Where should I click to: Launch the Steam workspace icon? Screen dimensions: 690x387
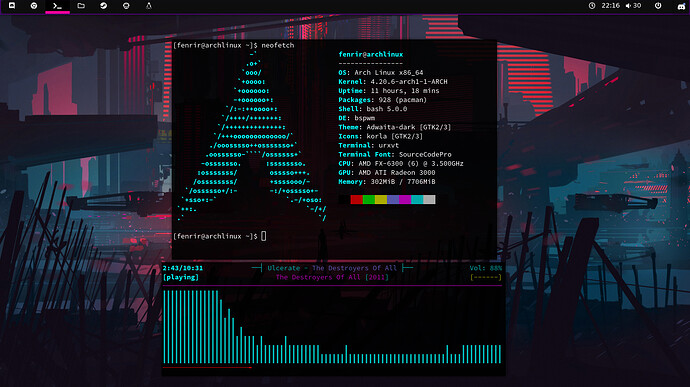click(x=103, y=6)
